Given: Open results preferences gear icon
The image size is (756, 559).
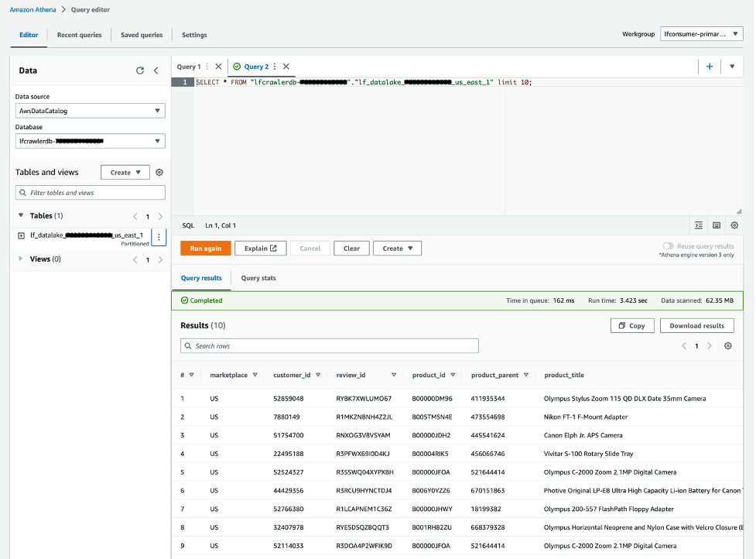Looking at the screenshot, I should 727,346.
